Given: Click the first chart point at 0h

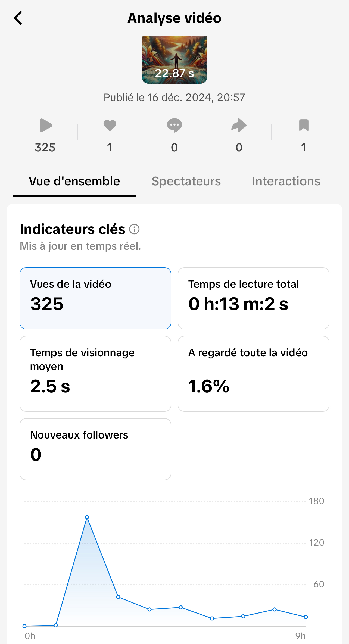Looking at the screenshot, I should point(24,626).
